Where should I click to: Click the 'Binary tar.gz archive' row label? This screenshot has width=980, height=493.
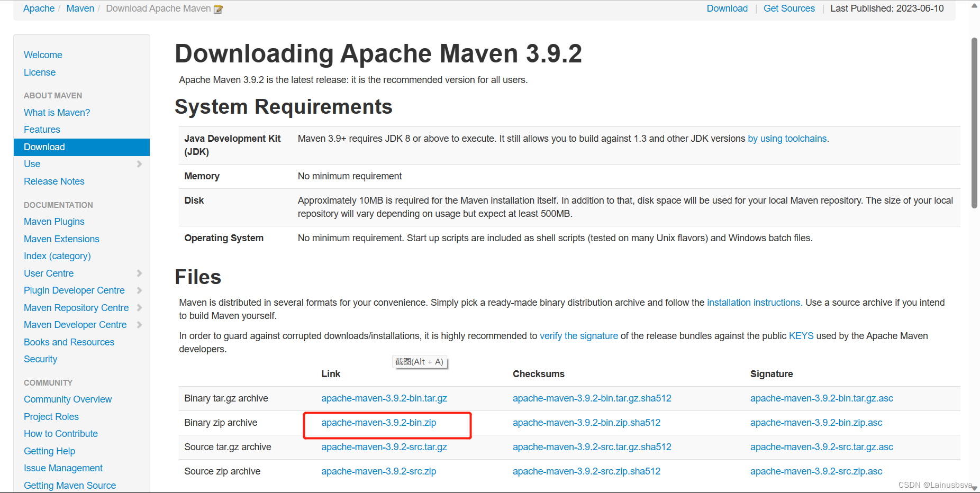coord(226,398)
